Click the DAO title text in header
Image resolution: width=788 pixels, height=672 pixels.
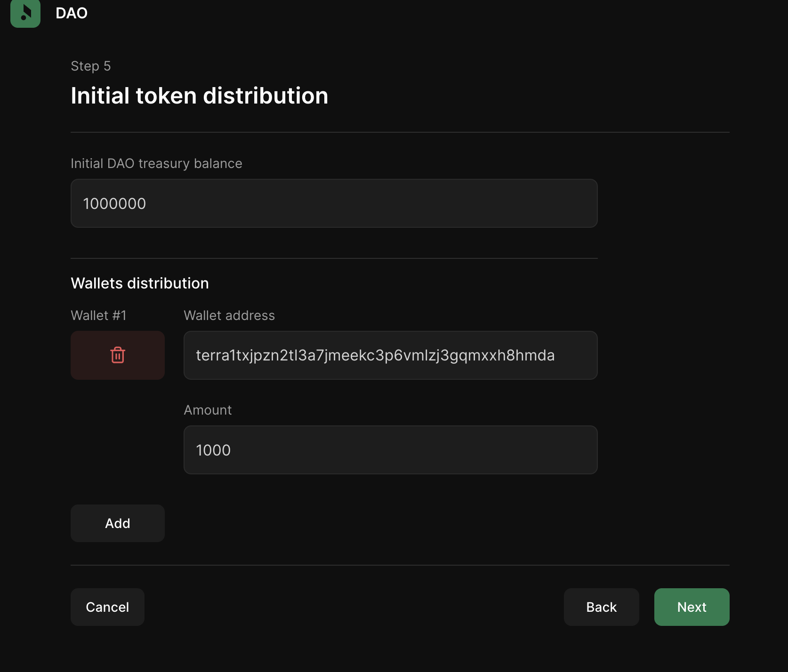coord(72,13)
